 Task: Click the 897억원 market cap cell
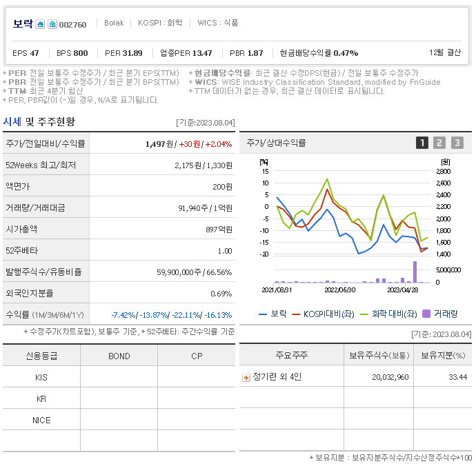tap(219, 230)
